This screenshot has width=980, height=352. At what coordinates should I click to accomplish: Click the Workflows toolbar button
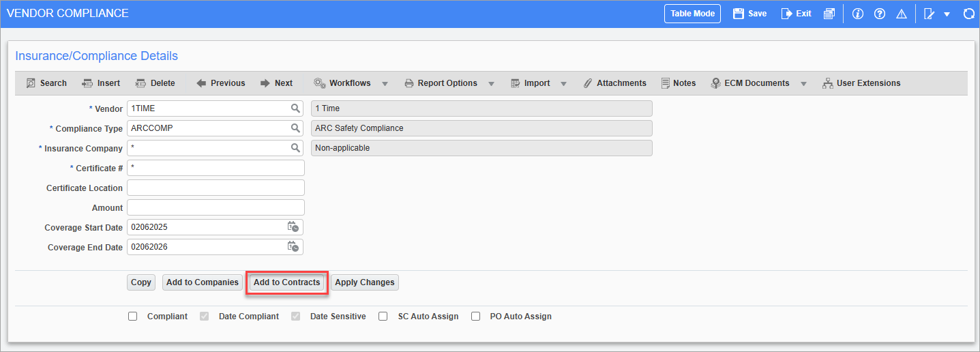342,83
